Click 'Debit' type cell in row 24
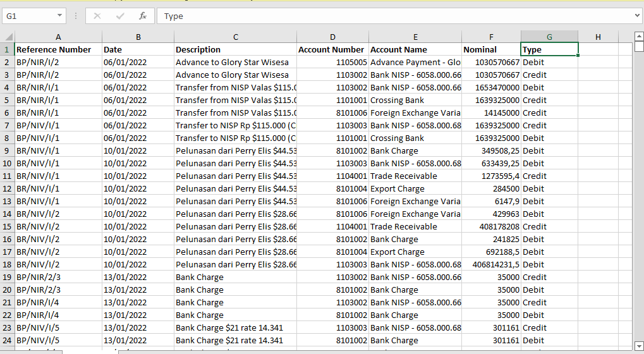Screen dimensions: 644x354 (x=549, y=341)
